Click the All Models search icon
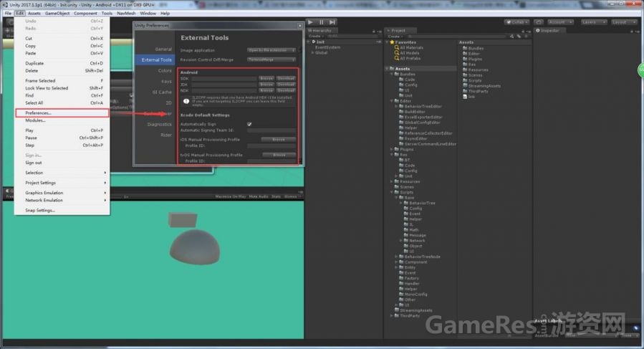This screenshot has width=644, height=349. (x=396, y=53)
